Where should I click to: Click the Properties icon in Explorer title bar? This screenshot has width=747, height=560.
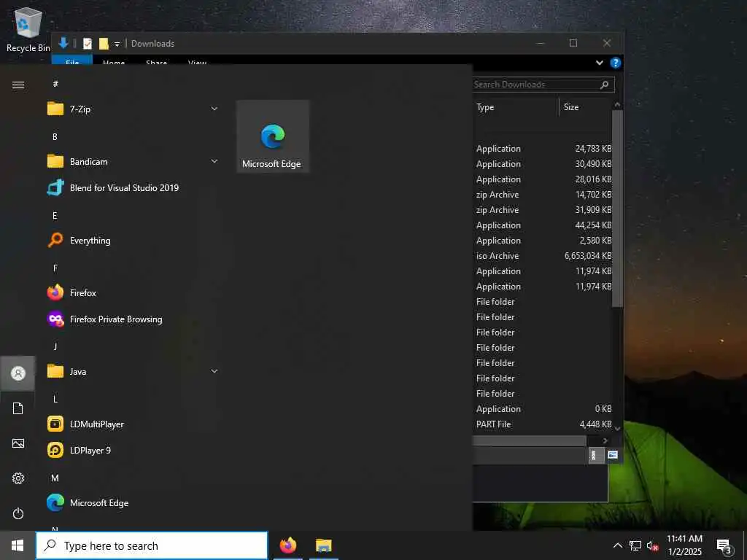coord(88,44)
